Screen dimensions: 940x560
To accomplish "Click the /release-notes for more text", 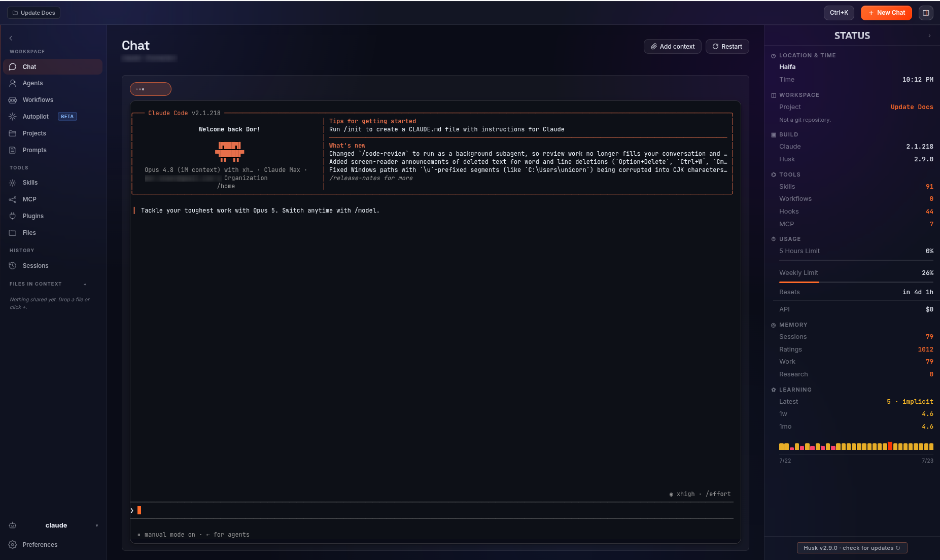I will 371,178.
